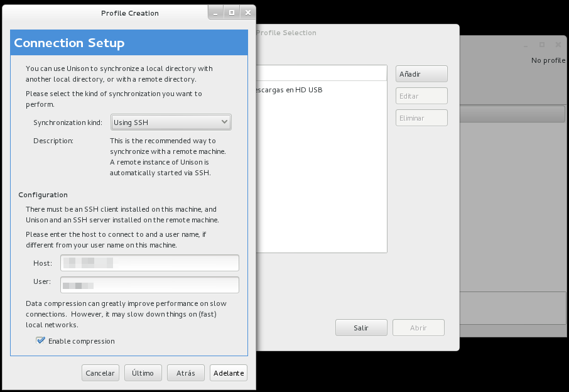
Task: Maximize the Profile Creation window
Action: (232, 13)
